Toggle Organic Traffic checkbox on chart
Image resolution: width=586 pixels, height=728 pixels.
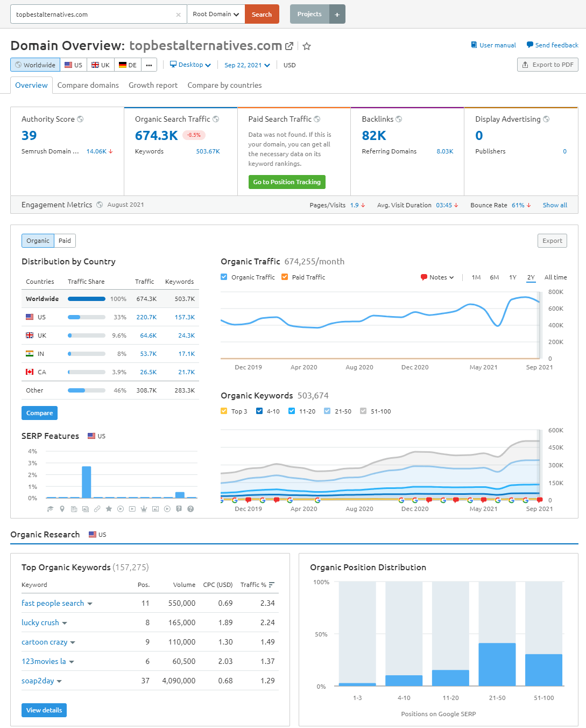(224, 277)
